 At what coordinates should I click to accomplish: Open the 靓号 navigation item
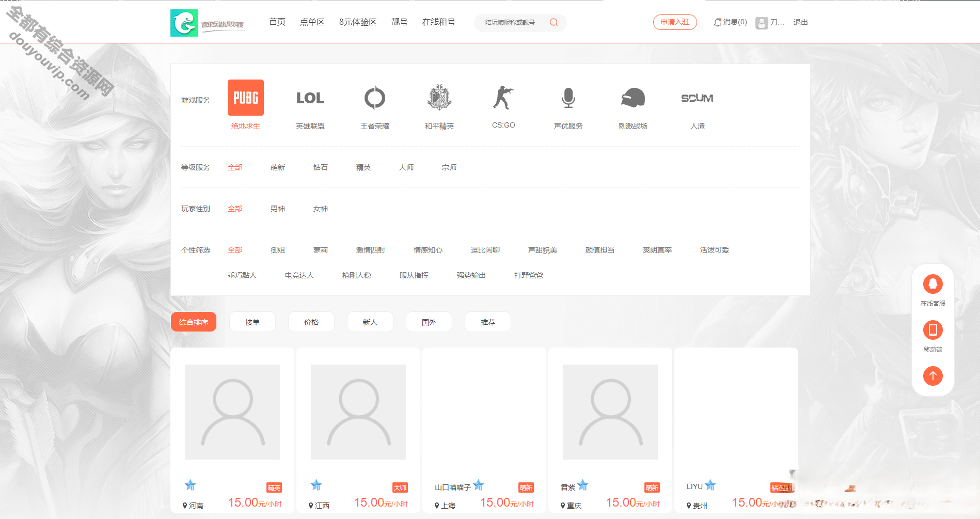pos(400,22)
